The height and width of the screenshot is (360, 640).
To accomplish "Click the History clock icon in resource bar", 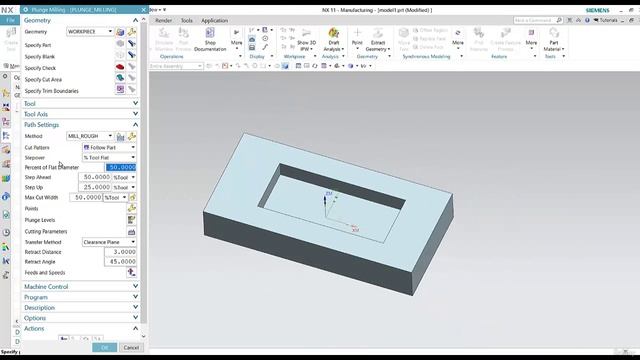I will tap(6, 233).
